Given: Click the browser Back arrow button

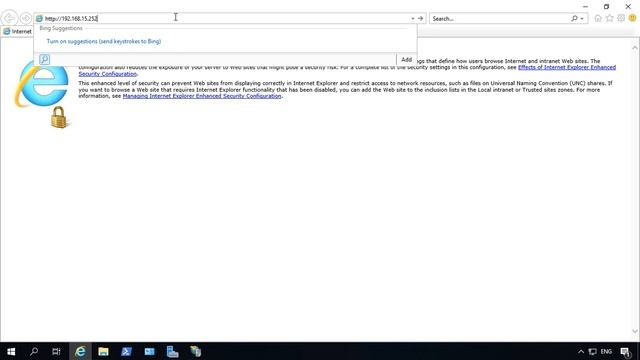Looking at the screenshot, I should (9, 18).
